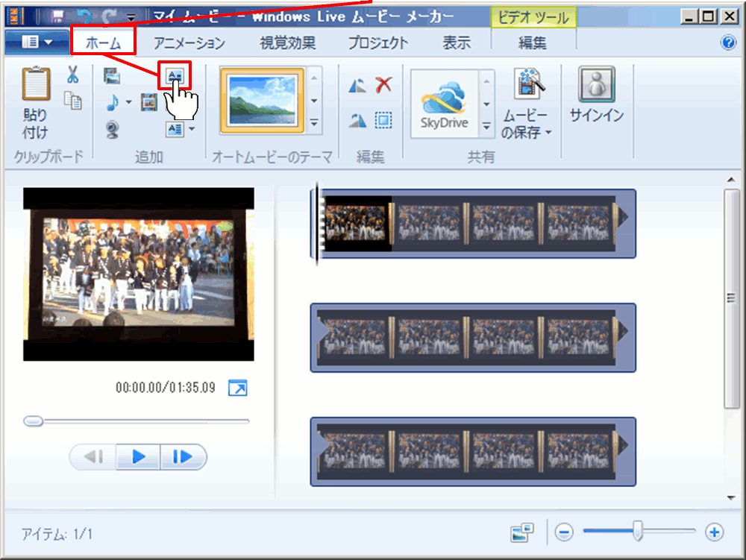Expand the AutoMovie themes gallery
746x560 pixels.
[x=315, y=123]
